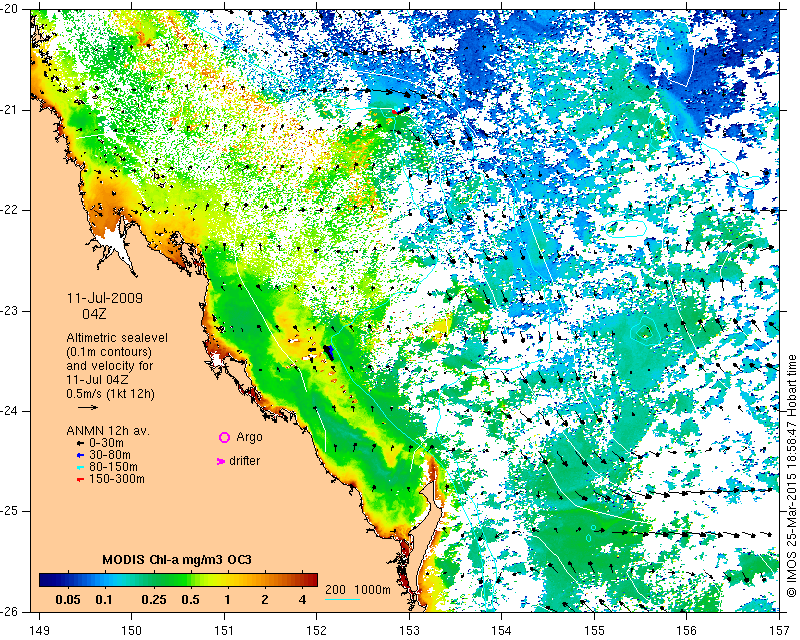This screenshot has height=640, width=800.
Task: Click the cyan 80-150m ANMN arrow icon
Action: pyautogui.click(x=80, y=467)
